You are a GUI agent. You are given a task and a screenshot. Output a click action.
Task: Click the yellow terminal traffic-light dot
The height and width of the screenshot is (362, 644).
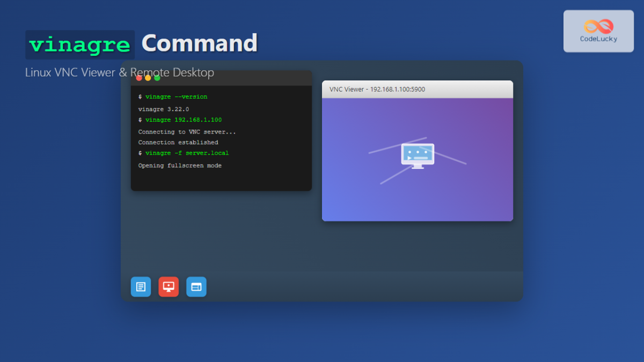[149, 77]
